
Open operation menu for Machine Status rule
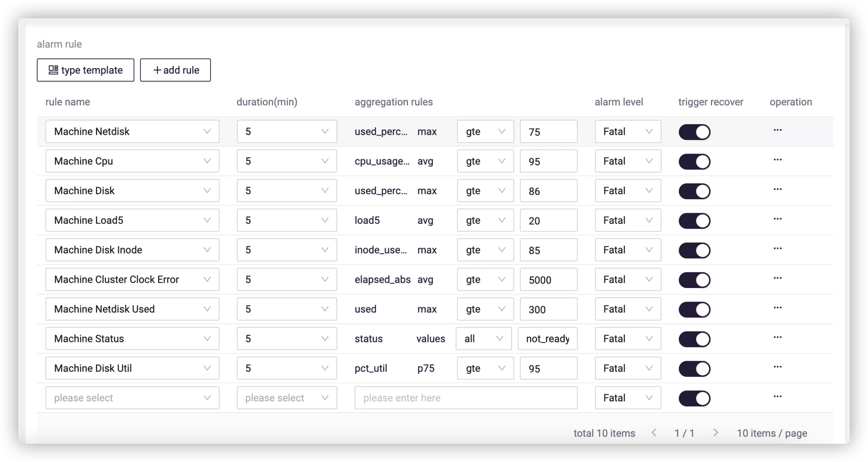[x=778, y=337]
